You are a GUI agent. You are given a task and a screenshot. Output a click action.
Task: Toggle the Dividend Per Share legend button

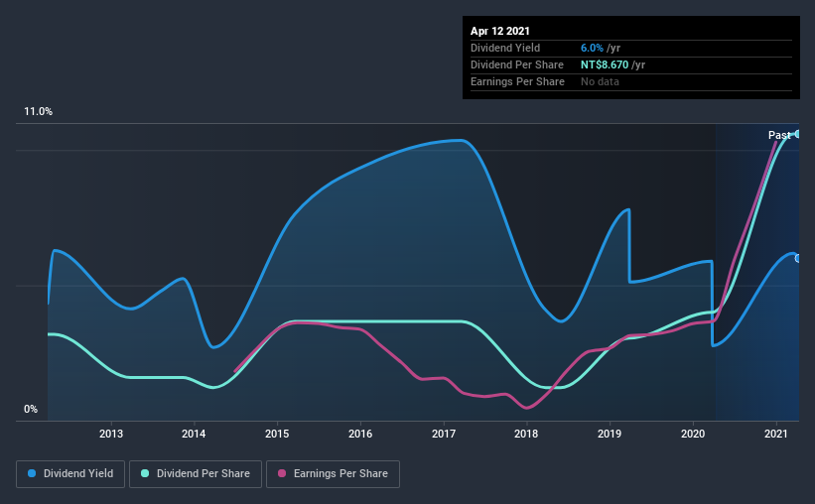(x=196, y=474)
